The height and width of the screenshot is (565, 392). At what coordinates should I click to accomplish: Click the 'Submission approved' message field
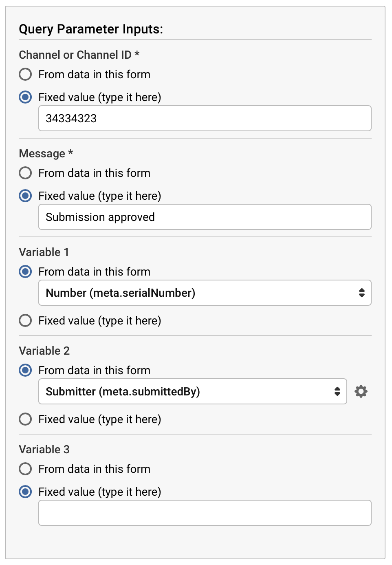click(x=205, y=217)
